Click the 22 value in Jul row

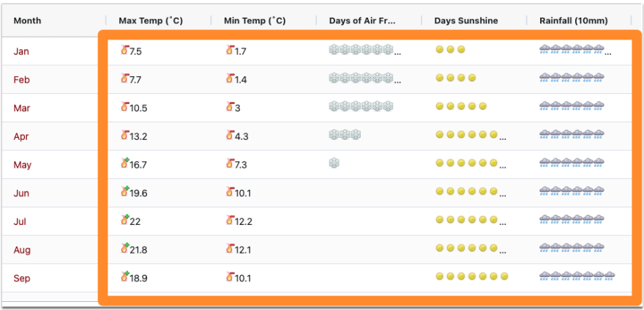[135, 222]
